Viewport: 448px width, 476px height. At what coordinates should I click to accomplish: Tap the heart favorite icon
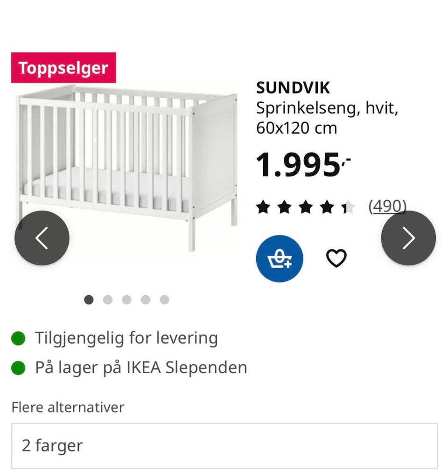pyautogui.click(x=336, y=258)
